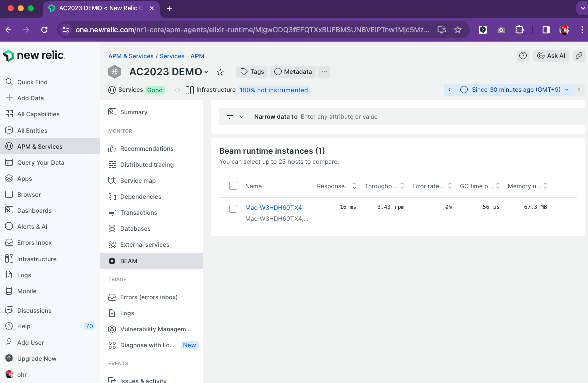Click the New Relic logo
588x383 pixels.
[34, 55]
